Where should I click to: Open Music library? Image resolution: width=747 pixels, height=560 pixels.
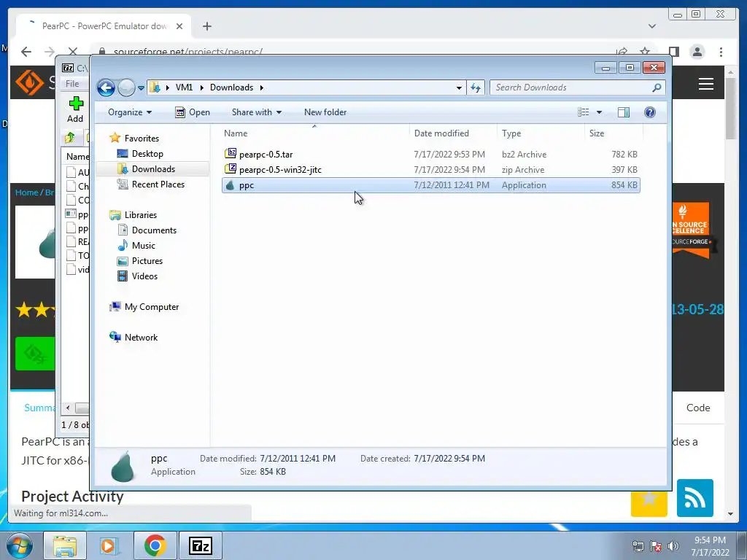tap(143, 245)
